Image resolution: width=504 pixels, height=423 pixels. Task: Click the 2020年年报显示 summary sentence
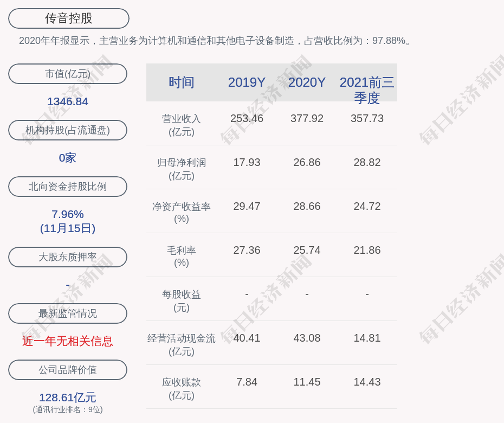(x=215, y=41)
